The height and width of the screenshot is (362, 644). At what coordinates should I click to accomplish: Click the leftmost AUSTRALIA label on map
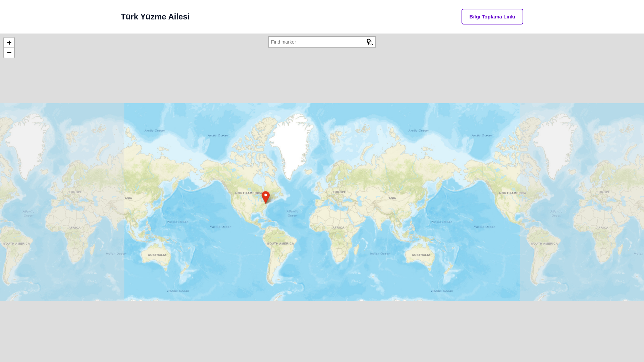click(x=157, y=255)
